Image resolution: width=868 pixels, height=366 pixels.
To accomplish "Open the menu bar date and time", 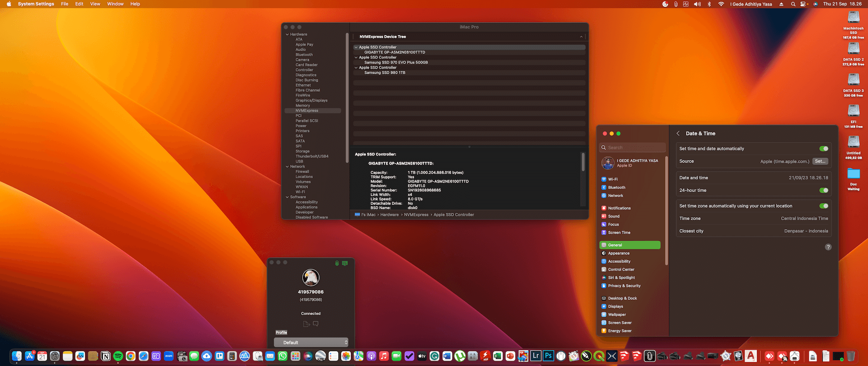I will [842, 4].
